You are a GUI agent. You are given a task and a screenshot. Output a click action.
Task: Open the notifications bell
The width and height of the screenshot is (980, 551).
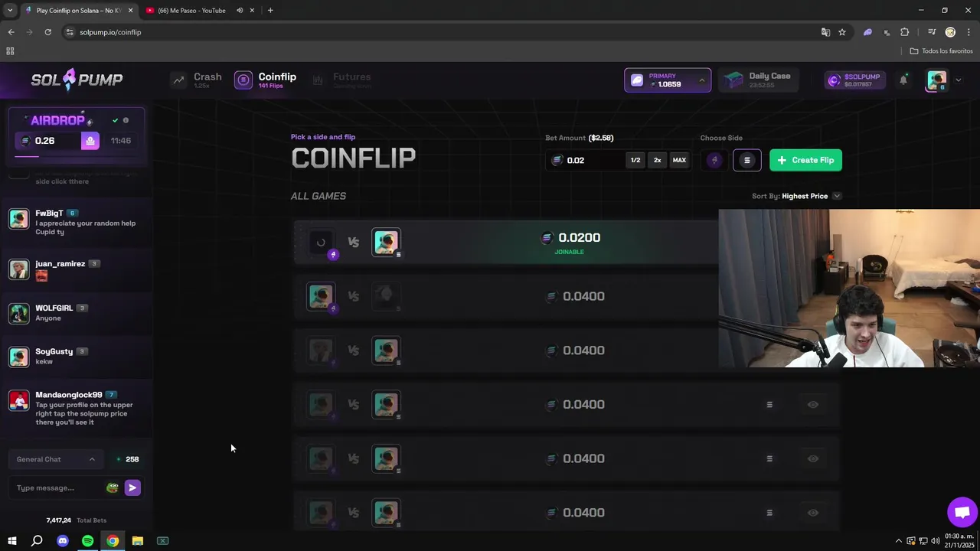[x=903, y=80]
